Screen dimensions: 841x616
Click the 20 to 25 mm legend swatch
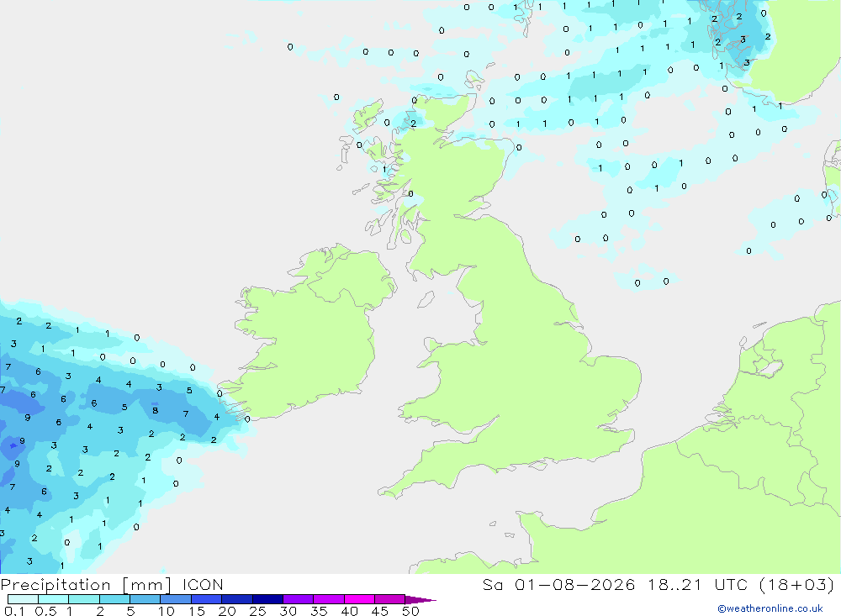[237, 599]
